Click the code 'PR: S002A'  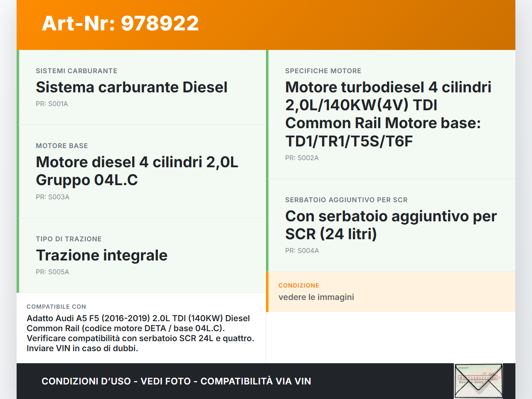(302, 158)
